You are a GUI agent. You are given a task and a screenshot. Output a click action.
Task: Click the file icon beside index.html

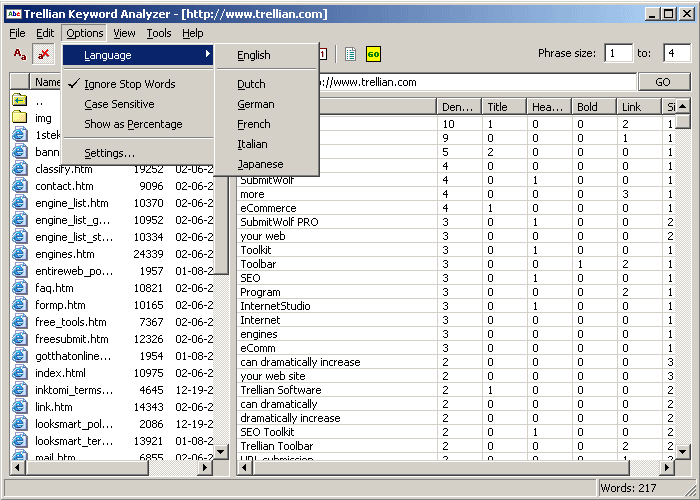[19, 372]
